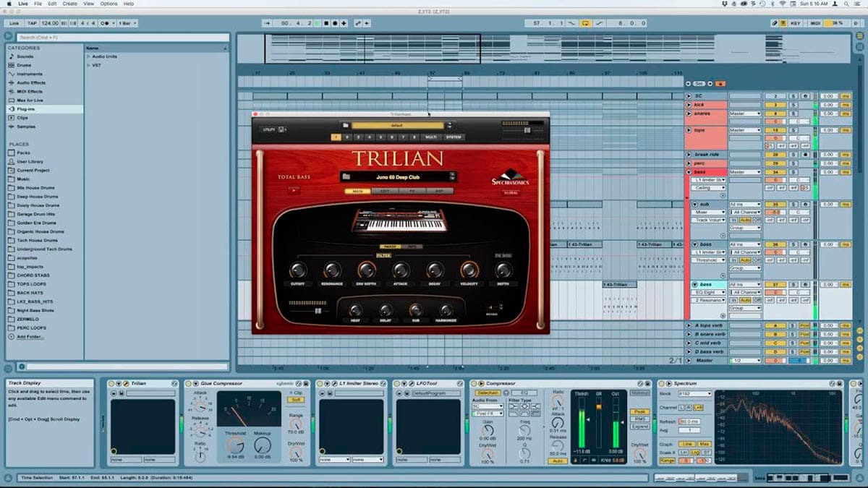Viewport: 868px width, 488px height.
Task: Click the Trilian HARMONIZE knob
Action: pos(446,311)
